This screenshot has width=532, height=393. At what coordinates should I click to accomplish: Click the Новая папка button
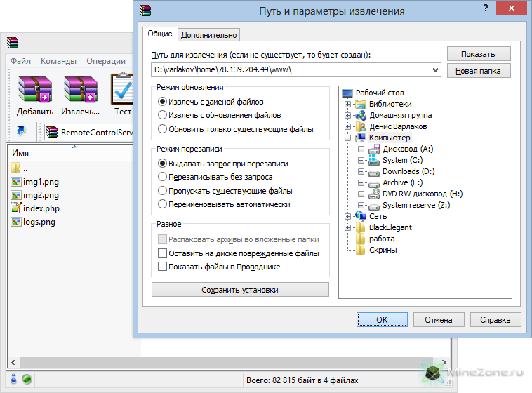tap(478, 71)
